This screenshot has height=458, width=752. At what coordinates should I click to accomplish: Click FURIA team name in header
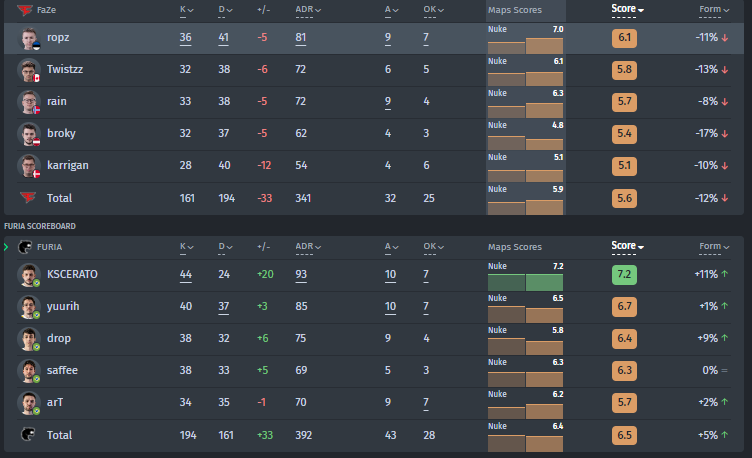[x=49, y=247]
